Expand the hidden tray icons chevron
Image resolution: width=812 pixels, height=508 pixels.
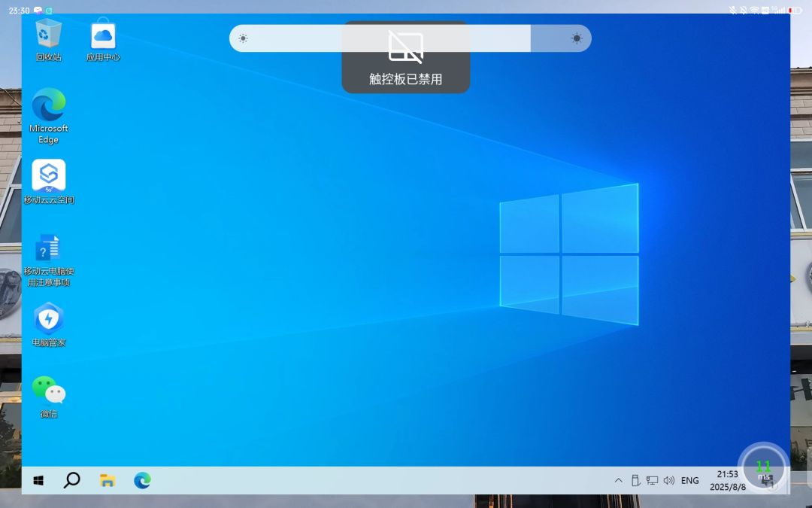[618, 480]
